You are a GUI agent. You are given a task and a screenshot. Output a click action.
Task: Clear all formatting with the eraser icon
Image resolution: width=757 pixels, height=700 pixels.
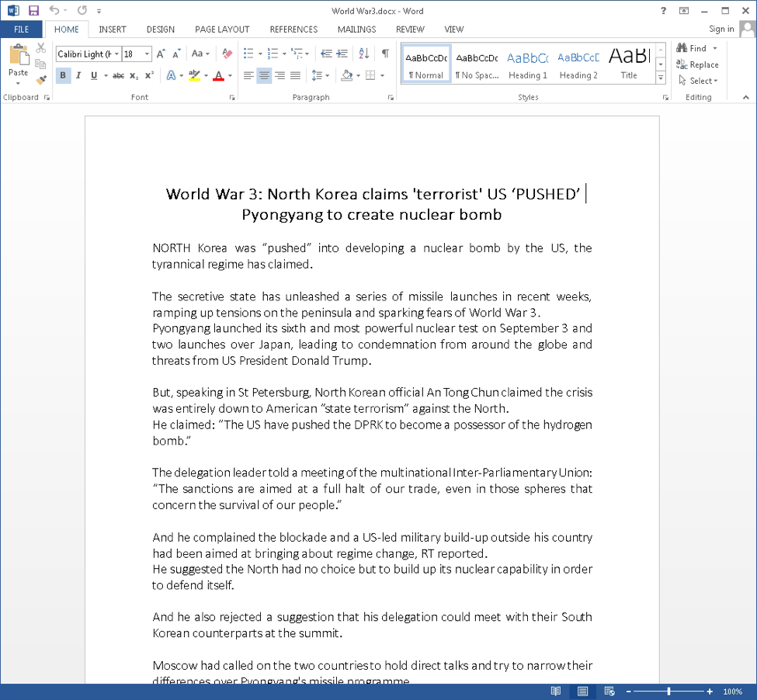227,54
